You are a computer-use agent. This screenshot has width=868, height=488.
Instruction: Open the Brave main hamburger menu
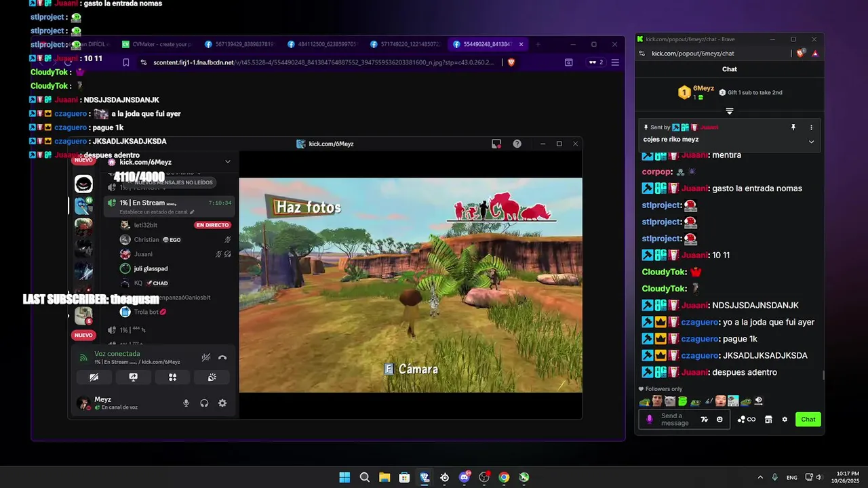click(x=615, y=62)
